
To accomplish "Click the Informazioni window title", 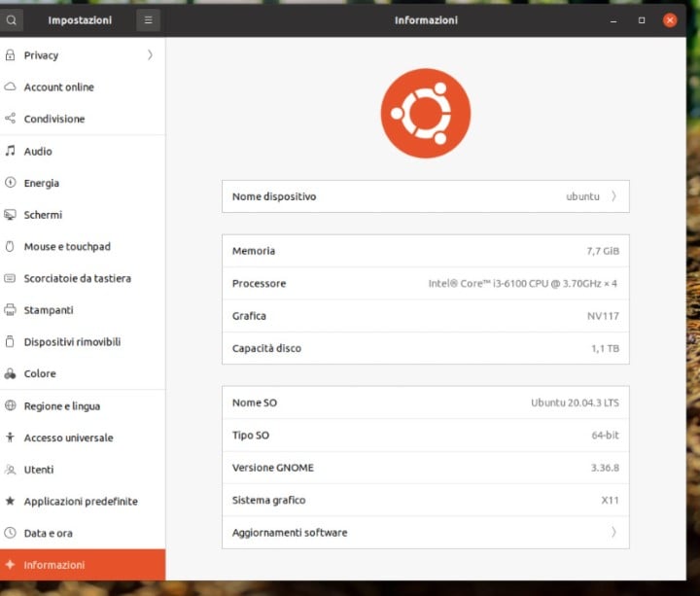I will [x=426, y=20].
